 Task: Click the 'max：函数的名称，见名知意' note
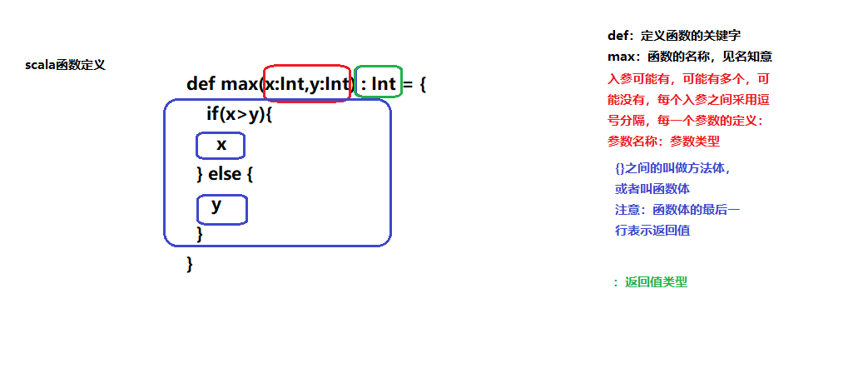(x=690, y=57)
